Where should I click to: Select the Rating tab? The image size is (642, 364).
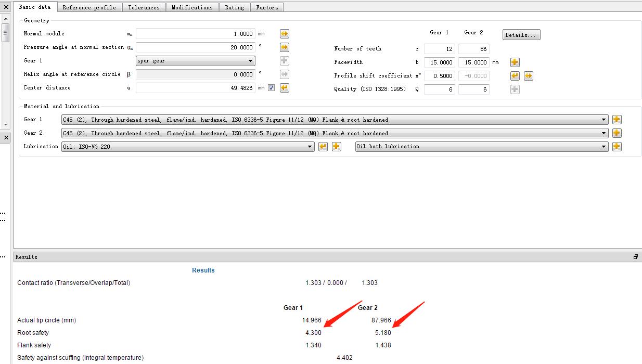click(x=235, y=7)
